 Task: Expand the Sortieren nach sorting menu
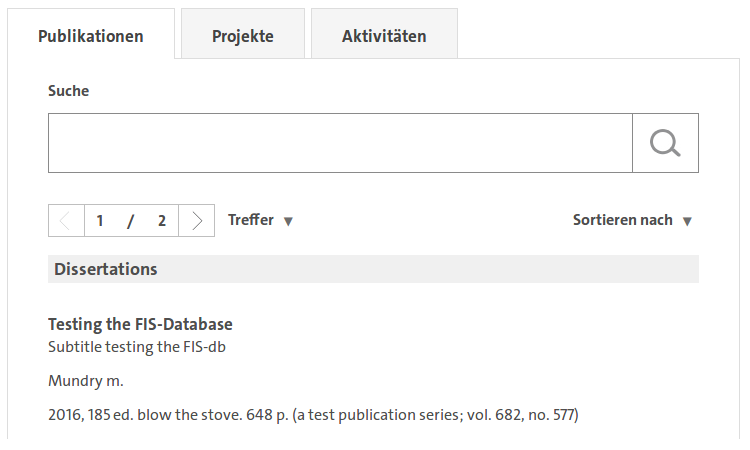pyautogui.click(x=632, y=220)
